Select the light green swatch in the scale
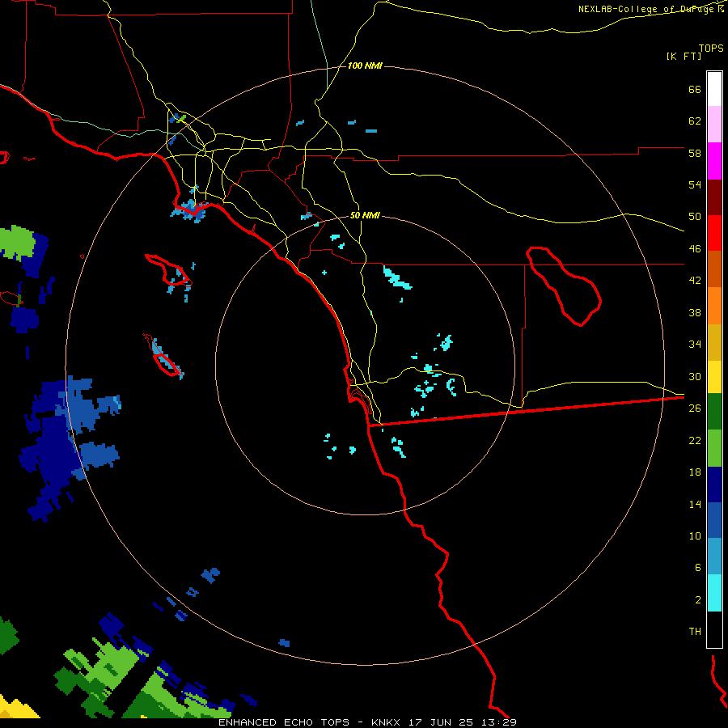Viewport: 728px width, 728px height. [x=714, y=448]
